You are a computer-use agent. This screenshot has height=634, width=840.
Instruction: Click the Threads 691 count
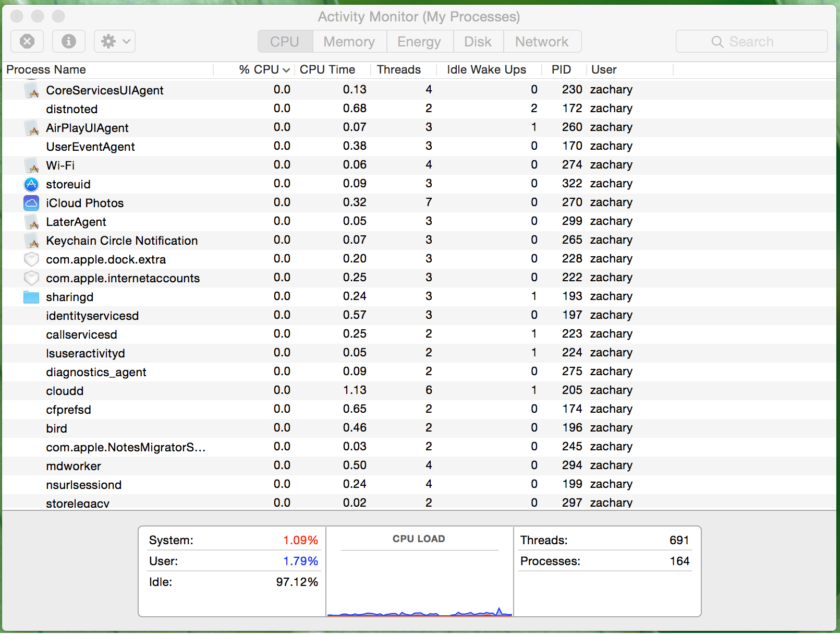tap(679, 540)
